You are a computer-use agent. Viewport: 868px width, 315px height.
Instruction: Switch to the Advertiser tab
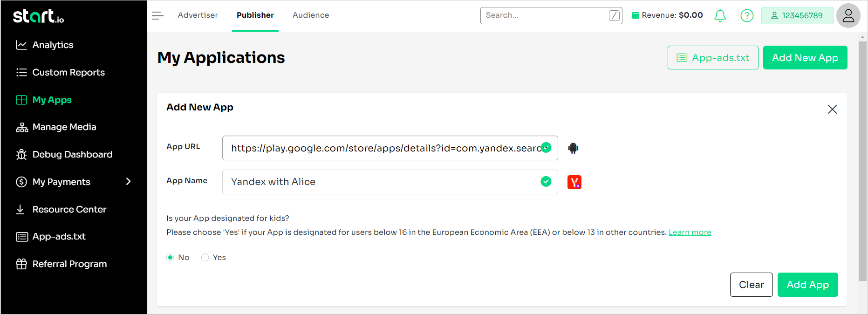(198, 15)
